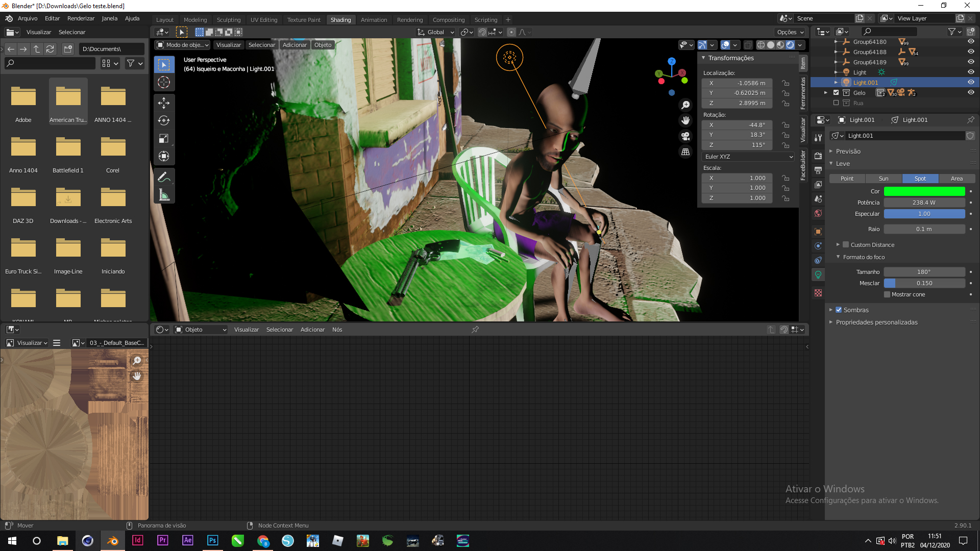980x551 pixels.
Task: Set light type to Sun
Action: tap(884, 179)
